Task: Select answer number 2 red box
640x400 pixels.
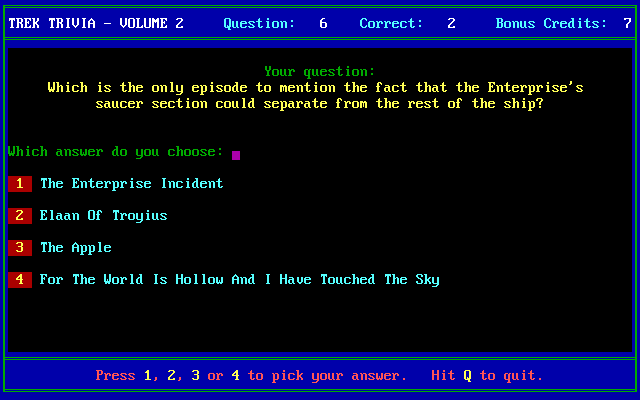Action: click(20, 216)
